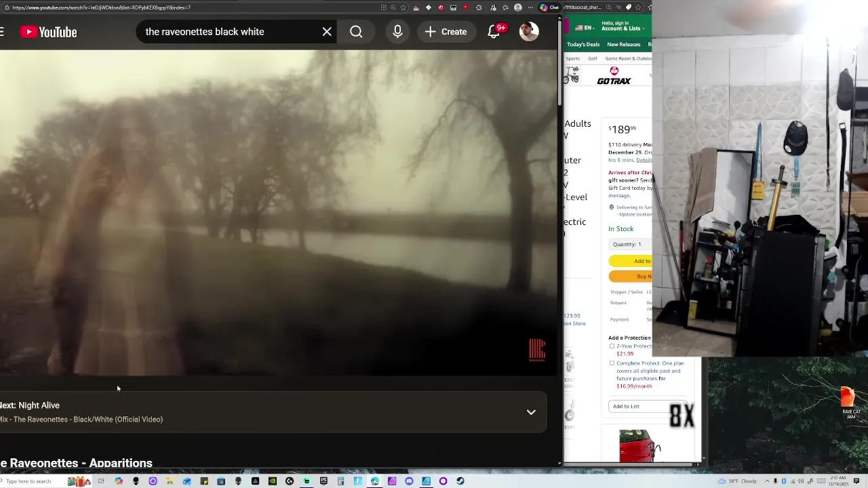
Task: Open Calculator from the taskbar
Action: [x=340, y=481]
